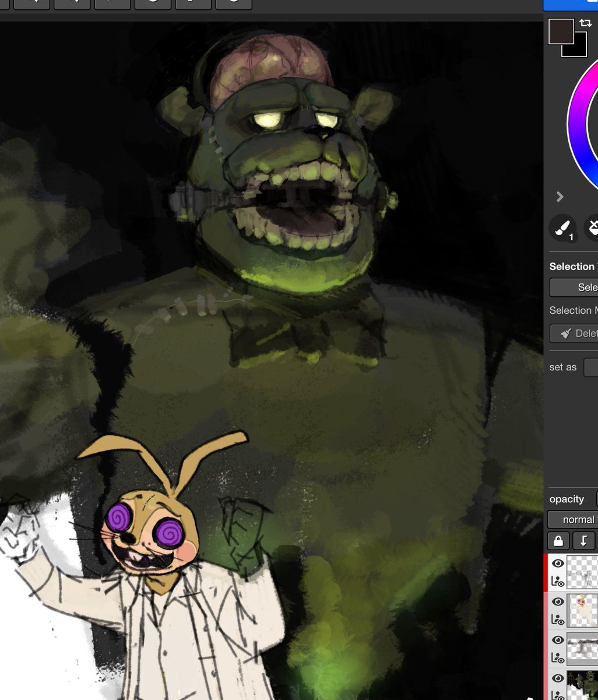Select the sketch lines layer thumbnail
The image size is (598, 700).
582,572
